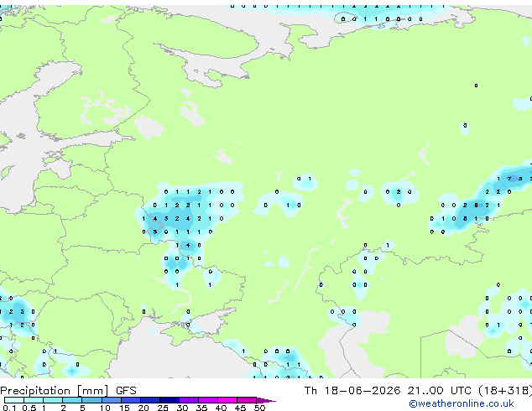This screenshot has width=532, height=411.
Task: Click the legend label '20'
Action: pos(143,408)
